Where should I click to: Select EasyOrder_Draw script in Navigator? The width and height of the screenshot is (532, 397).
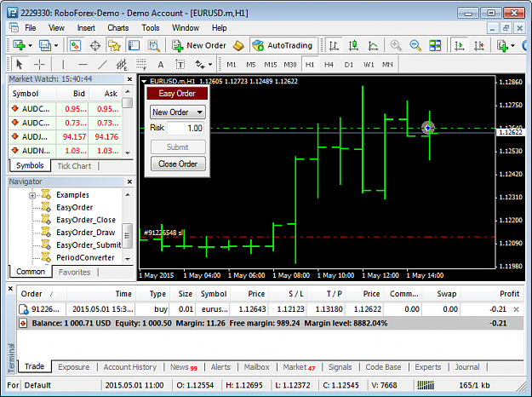[x=85, y=233]
